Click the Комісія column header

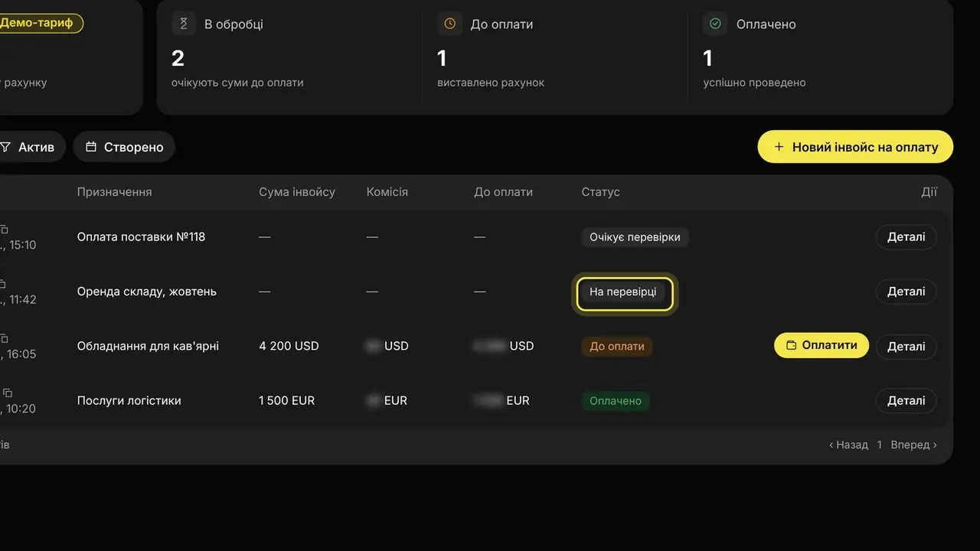[x=387, y=192]
